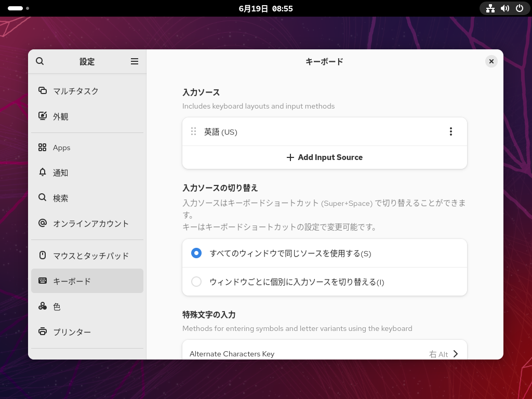Click the search icon in the Settings sidebar
This screenshot has height=399, width=532.
[40, 61]
